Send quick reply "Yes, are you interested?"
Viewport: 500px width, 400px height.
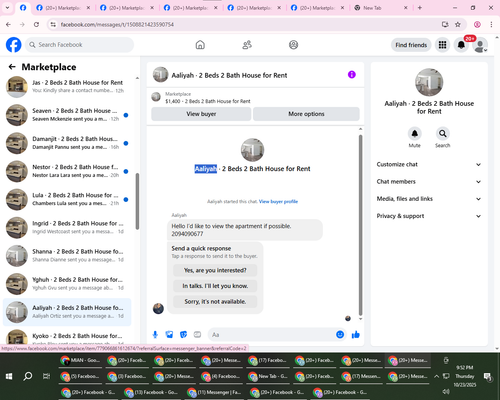coord(215,270)
